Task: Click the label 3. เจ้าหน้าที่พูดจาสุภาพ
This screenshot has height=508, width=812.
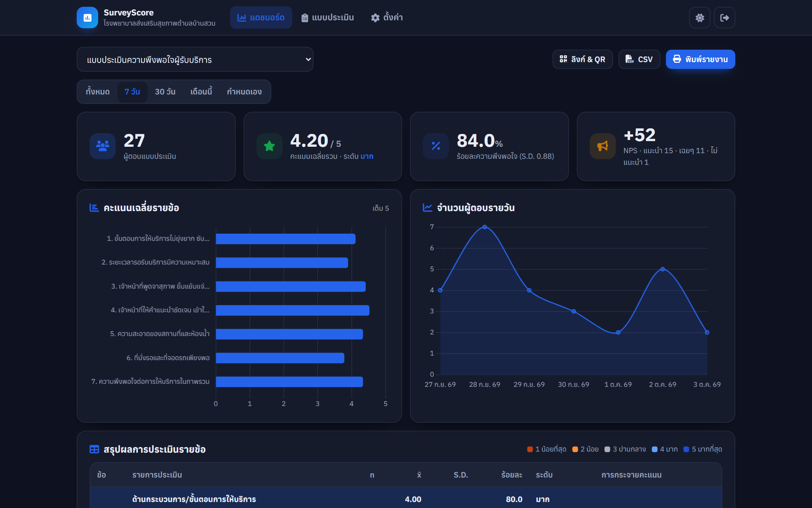Action: coord(160,286)
